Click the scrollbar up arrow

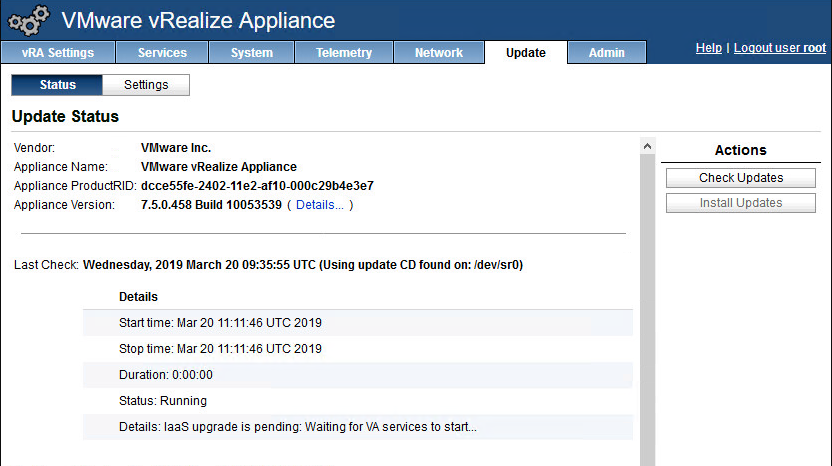point(647,147)
